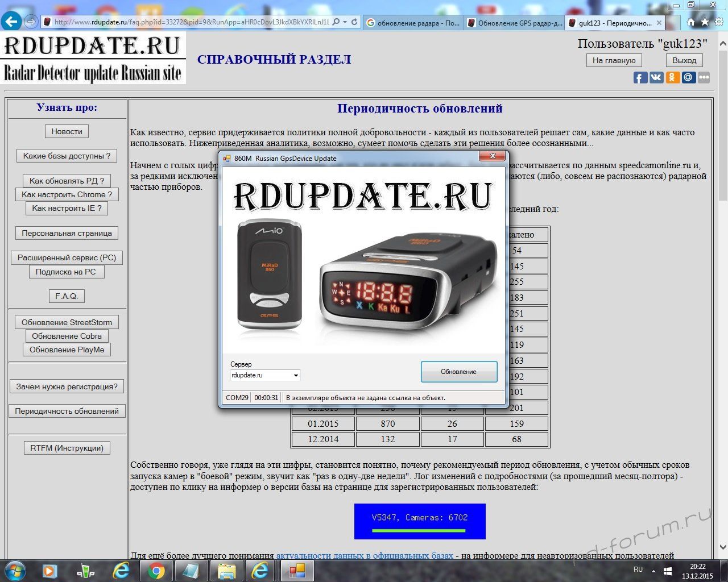Open the second Internet Explorer taskbar icon
The width and height of the screenshot is (728, 582).
pos(260,570)
